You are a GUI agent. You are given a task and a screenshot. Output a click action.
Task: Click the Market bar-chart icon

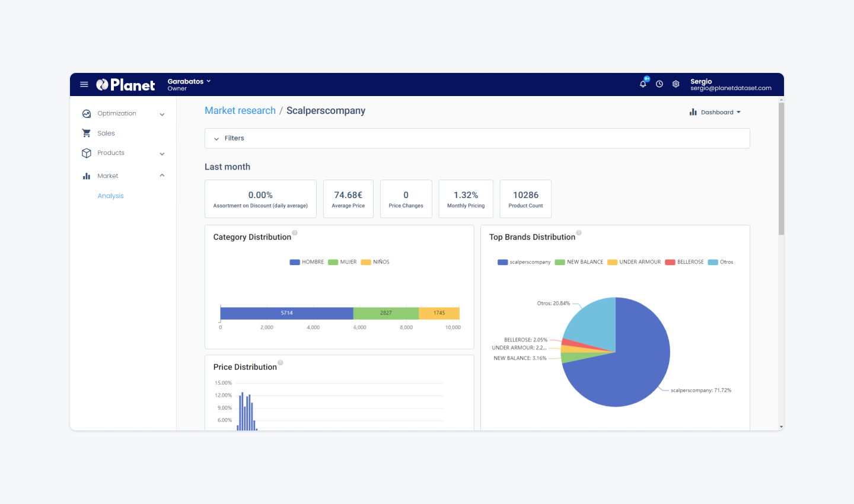pos(87,176)
